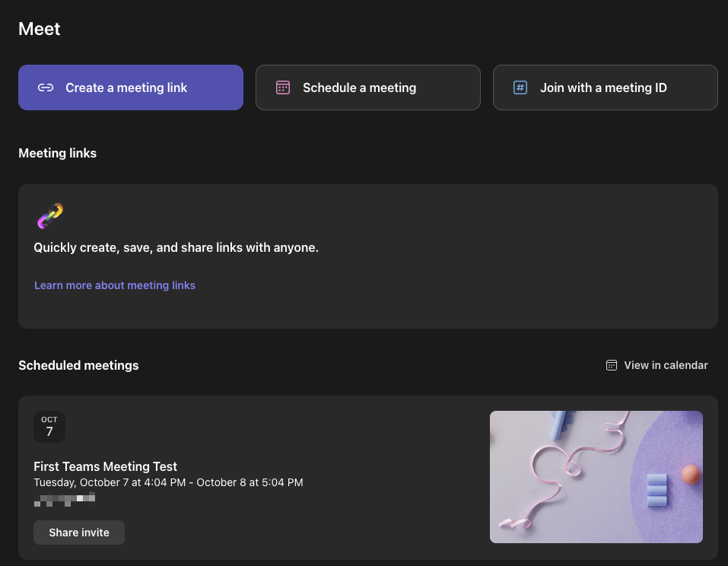Open the First Teams Meeting Test title

[x=105, y=466]
